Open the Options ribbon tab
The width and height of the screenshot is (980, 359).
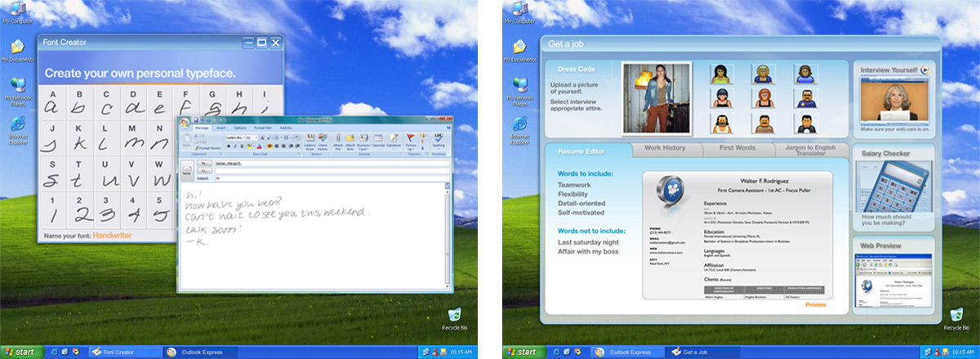click(x=240, y=128)
